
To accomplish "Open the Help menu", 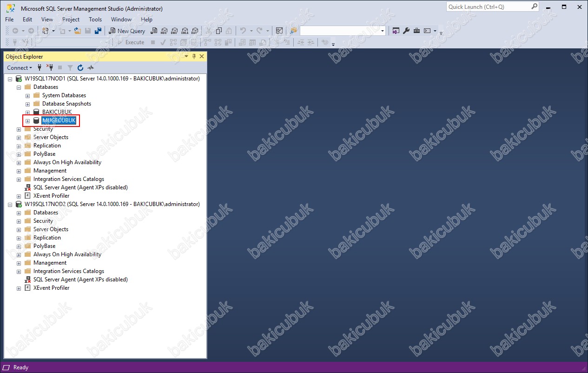I will click(x=146, y=20).
